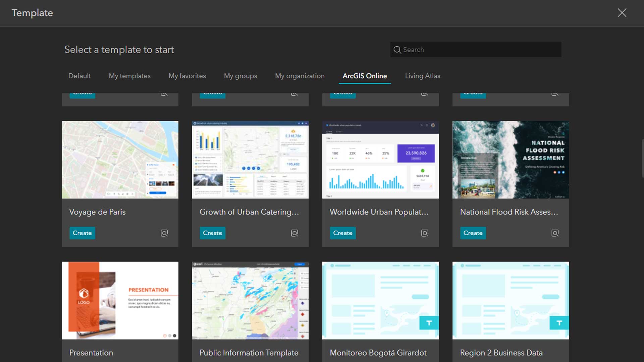Open the My organization tab
This screenshot has height=362, width=644.
click(300, 76)
